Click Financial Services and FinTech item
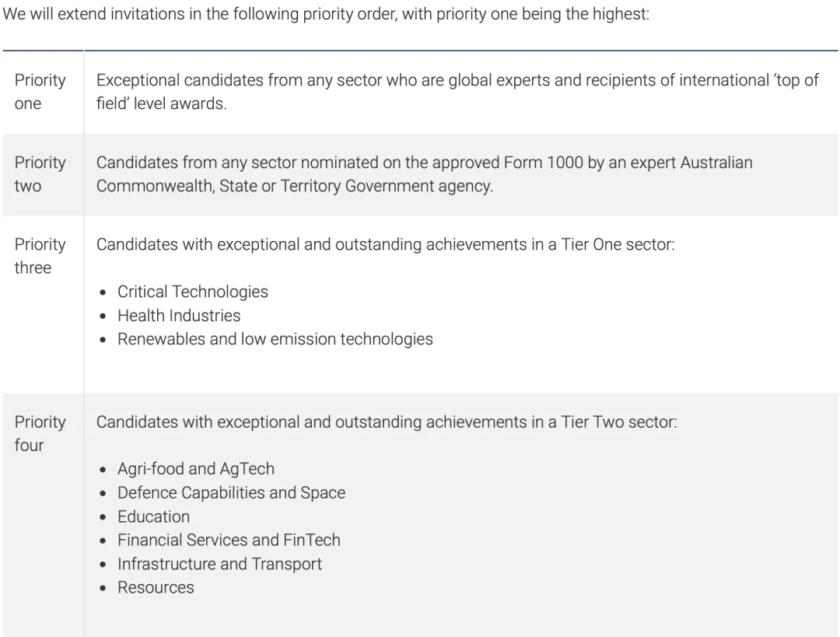Image resolution: width=840 pixels, height=637 pixels. [x=229, y=540]
